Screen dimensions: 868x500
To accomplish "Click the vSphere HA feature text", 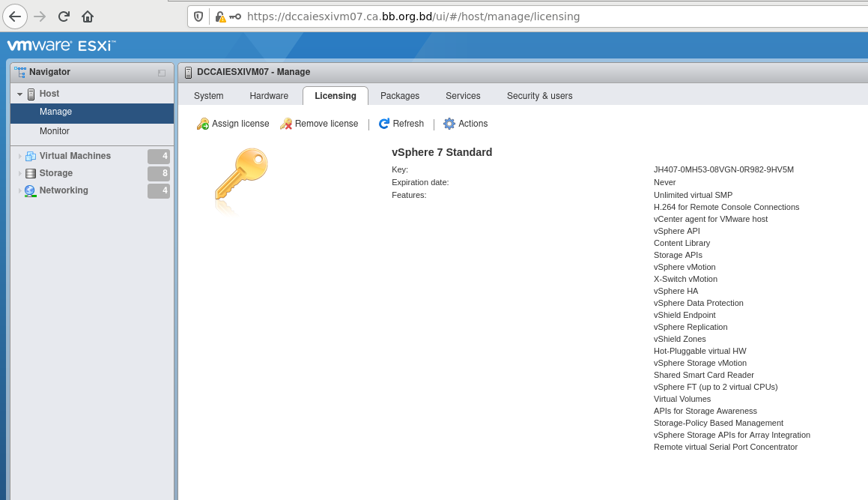I will pyautogui.click(x=676, y=291).
